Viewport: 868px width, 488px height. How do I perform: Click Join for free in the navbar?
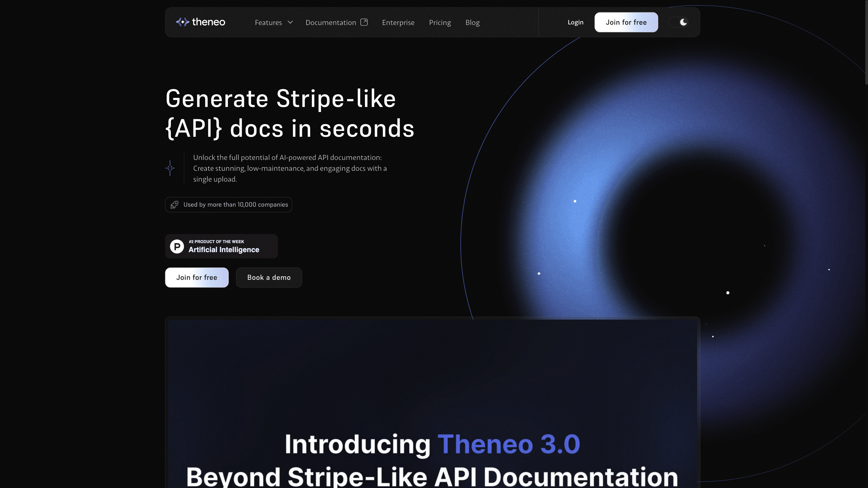click(x=626, y=22)
